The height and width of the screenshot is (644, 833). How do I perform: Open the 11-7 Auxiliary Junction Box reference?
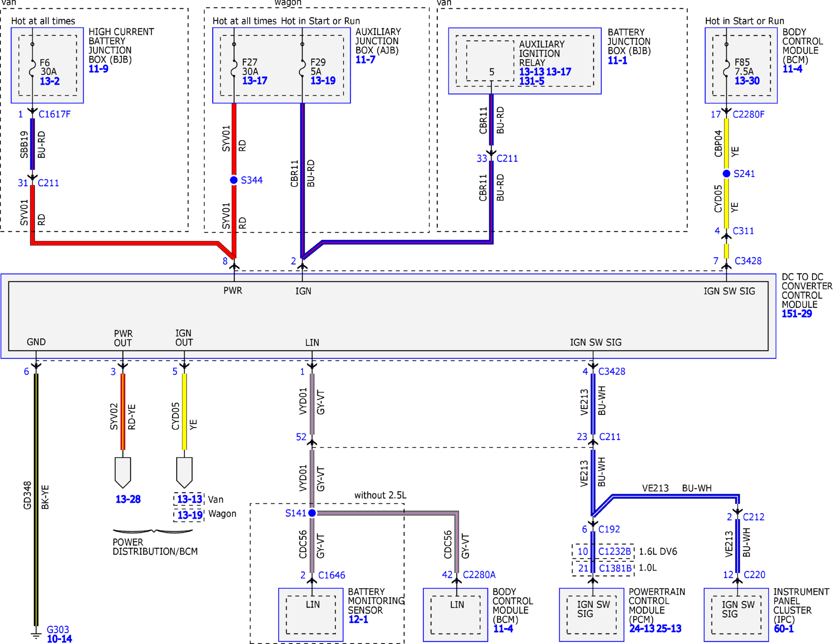(365, 60)
